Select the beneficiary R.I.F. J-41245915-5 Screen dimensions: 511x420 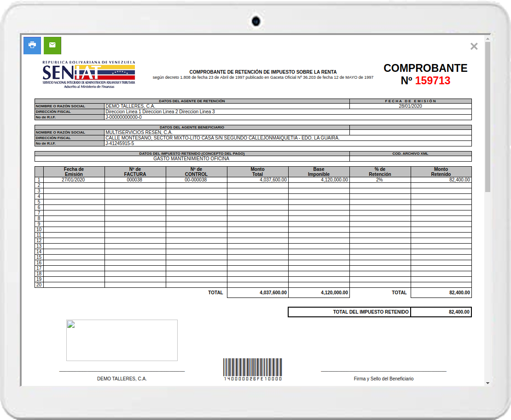point(120,144)
